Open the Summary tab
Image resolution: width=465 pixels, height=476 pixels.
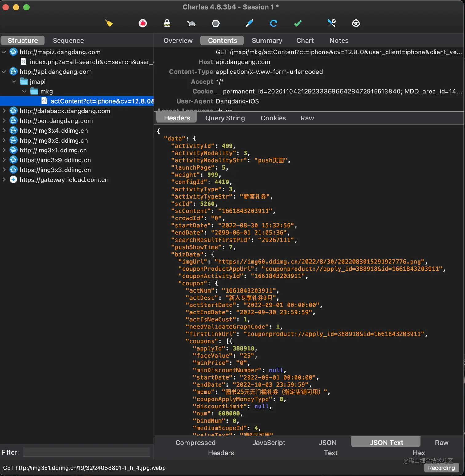[267, 41]
